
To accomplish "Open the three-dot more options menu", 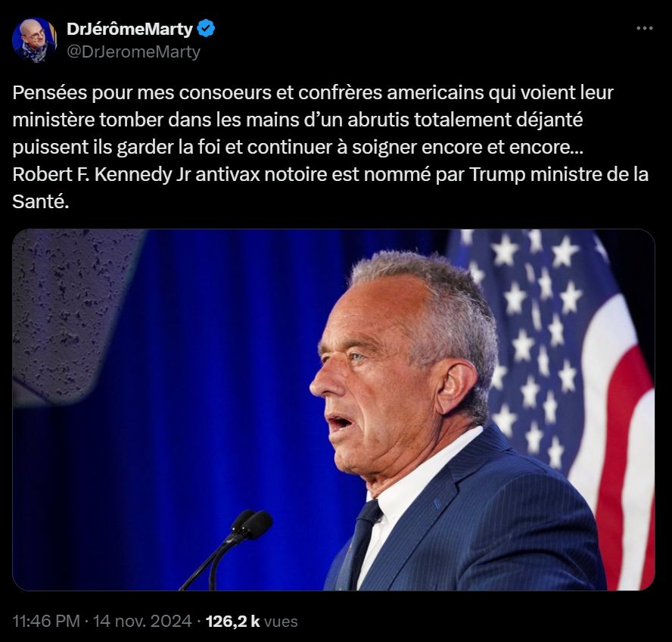I will click(x=645, y=28).
